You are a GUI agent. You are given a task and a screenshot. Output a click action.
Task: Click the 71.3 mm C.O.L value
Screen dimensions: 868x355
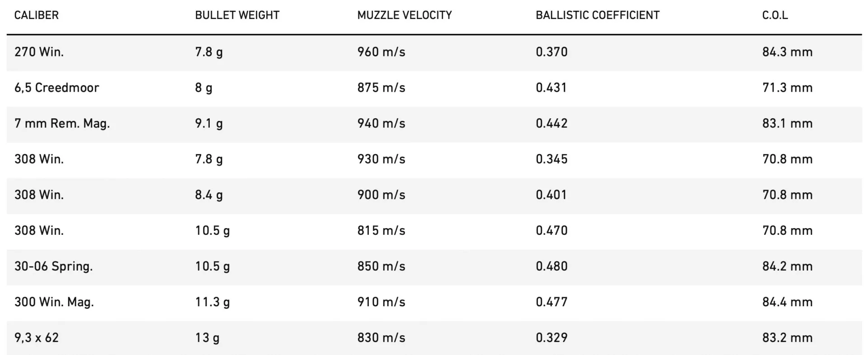click(x=787, y=88)
